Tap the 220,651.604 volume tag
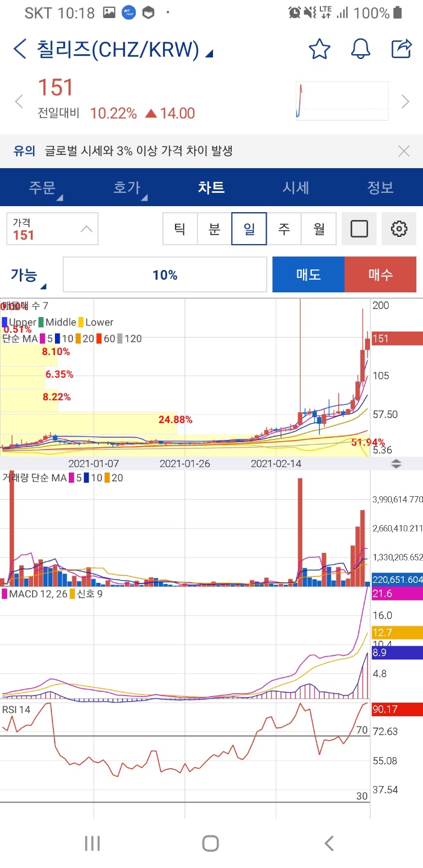 pos(398,579)
